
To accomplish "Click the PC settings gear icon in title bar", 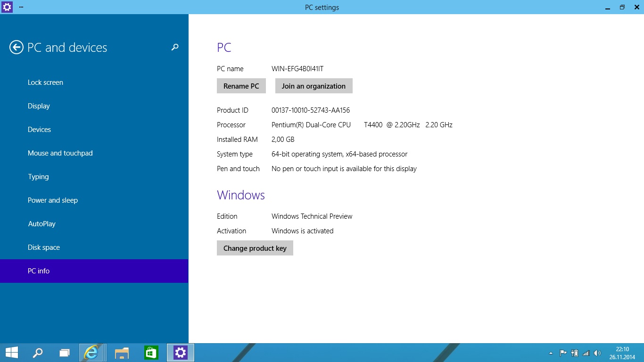I will click(7, 7).
